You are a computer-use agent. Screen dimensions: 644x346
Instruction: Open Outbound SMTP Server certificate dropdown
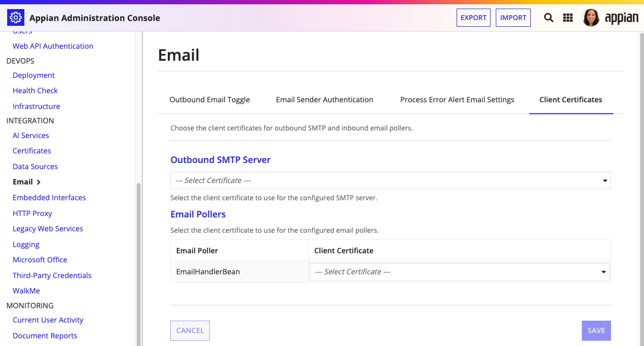pos(391,181)
